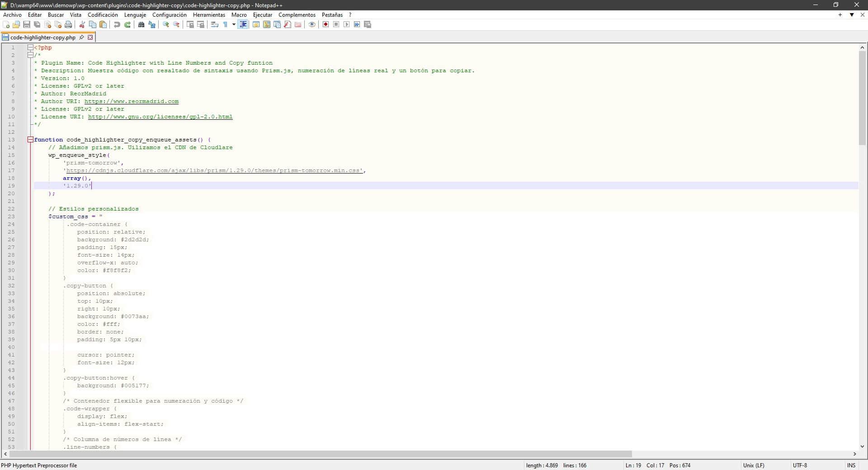Click the Copy toolbar icon
The height and width of the screenshot is (470, 868).
point(92,24)
